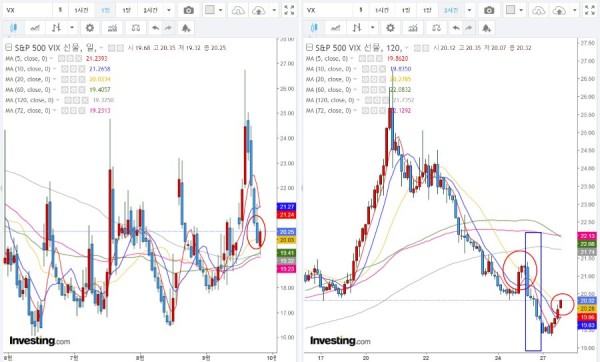The width and height of the screenshot is (600, 362).
Task: Create an alert with the bell icon in the left chart
Action: coord(186,28)
